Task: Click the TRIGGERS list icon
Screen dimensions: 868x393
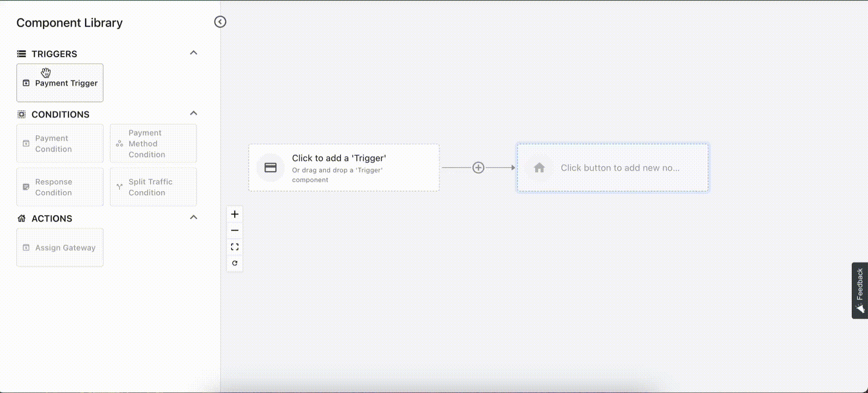Action: coord(21,54)
